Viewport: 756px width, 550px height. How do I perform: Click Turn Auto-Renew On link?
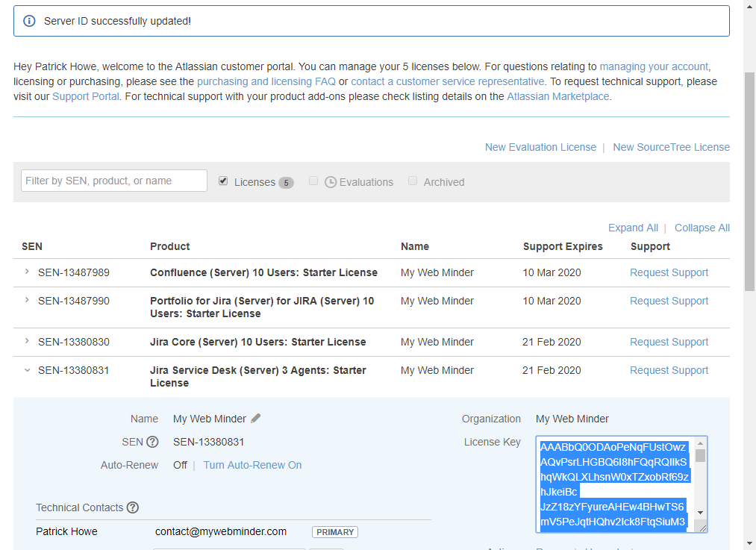coord(253,465)
